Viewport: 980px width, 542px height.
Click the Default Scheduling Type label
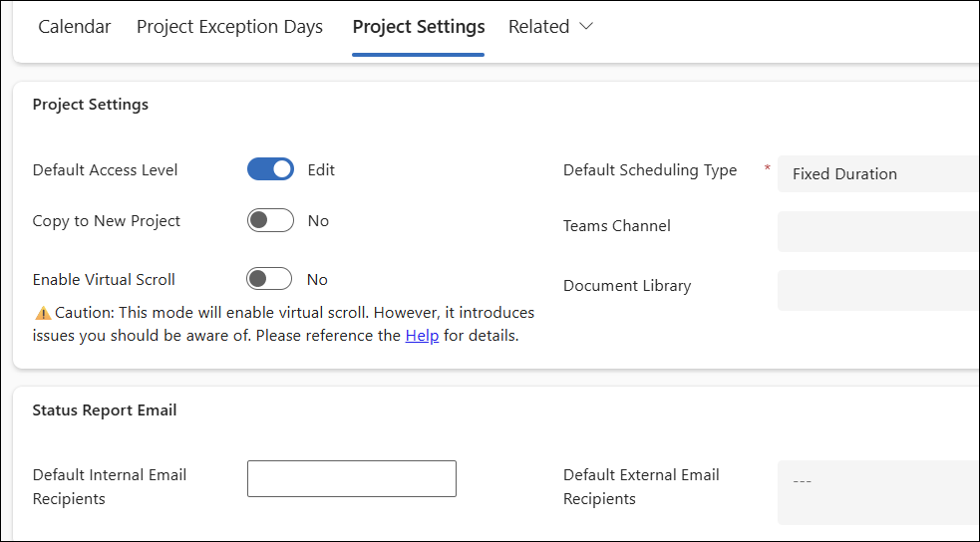(x=650, y=170)
